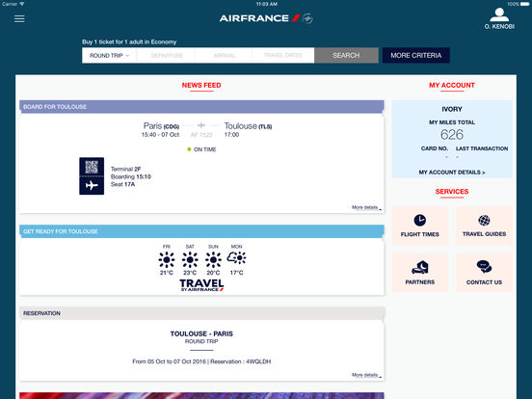This screenshot has height=399, width=532.
Task: Click the Air France logo
Action: click(x=259, y=18)
